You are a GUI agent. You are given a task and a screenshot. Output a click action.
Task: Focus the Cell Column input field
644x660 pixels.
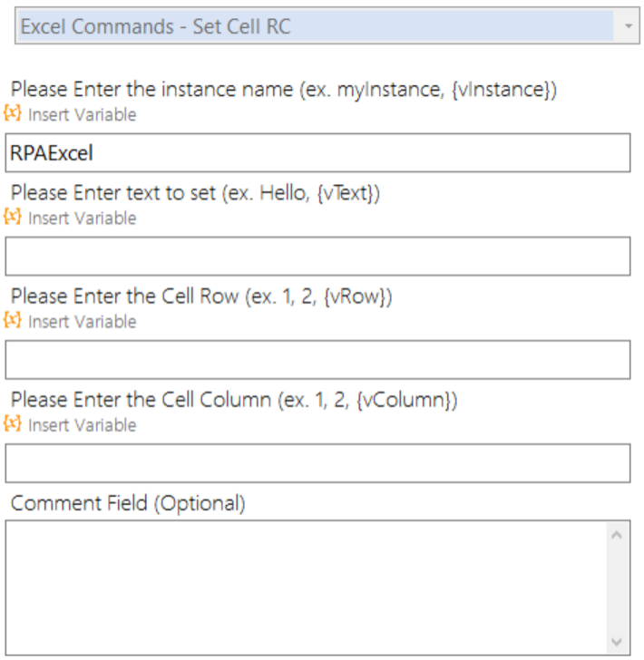click(318, 463)
